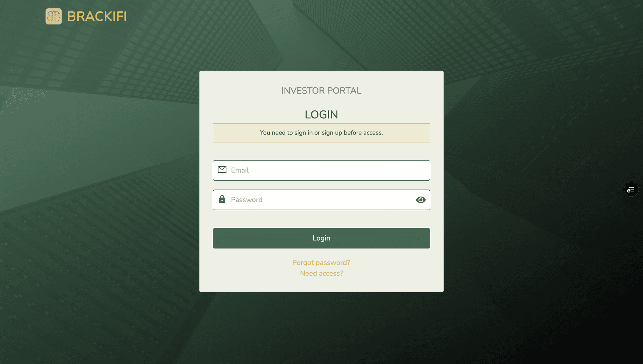Submit with the green Login button
Viewport: 643px width, 364px height.
[321, 238]
